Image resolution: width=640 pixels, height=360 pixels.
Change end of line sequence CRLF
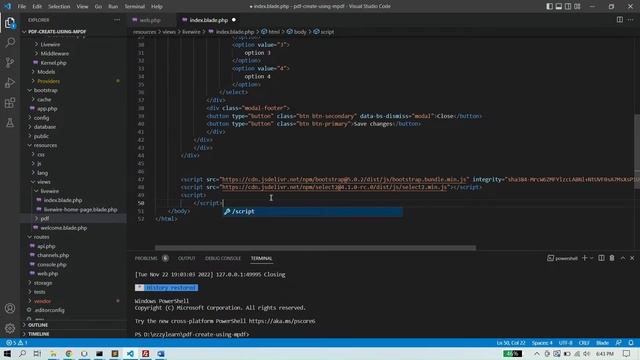(584, 343)
